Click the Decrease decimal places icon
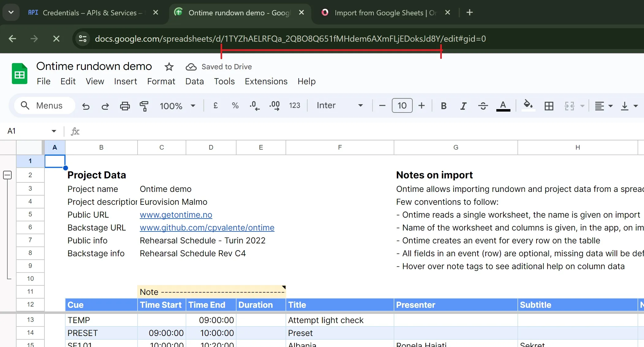This screenshot has height=347, width=644. tap(254, 106)
